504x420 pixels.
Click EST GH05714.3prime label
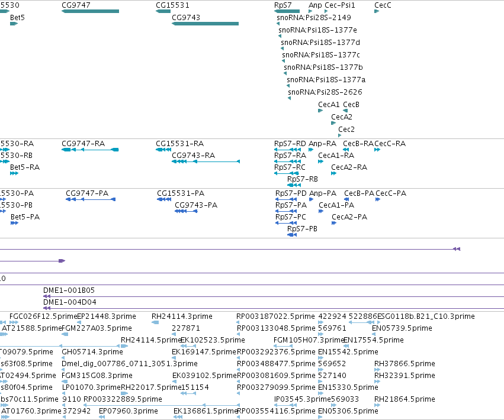click(92, 352)
